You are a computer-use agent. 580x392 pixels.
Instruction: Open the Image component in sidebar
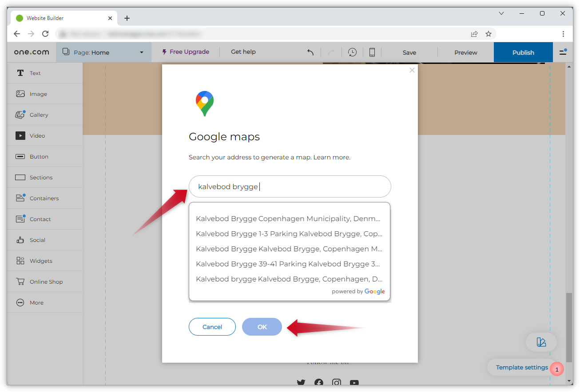tap(45, 94)
